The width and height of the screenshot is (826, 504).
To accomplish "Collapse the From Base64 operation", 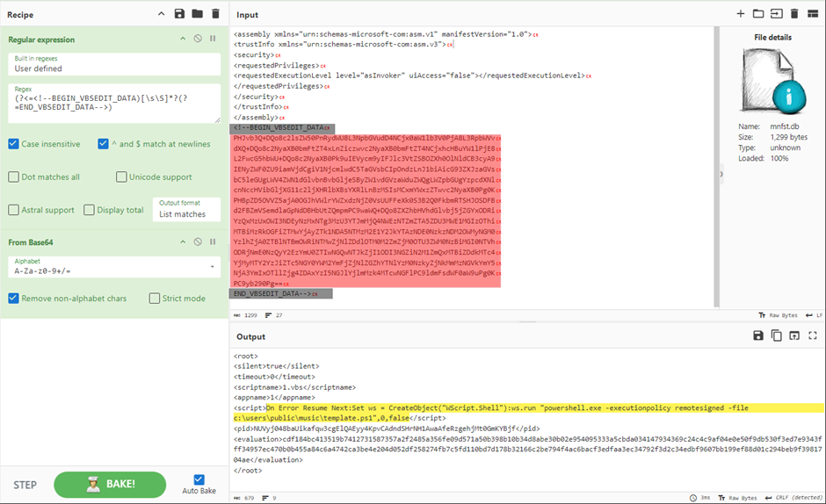I will [x=183, y=241].
